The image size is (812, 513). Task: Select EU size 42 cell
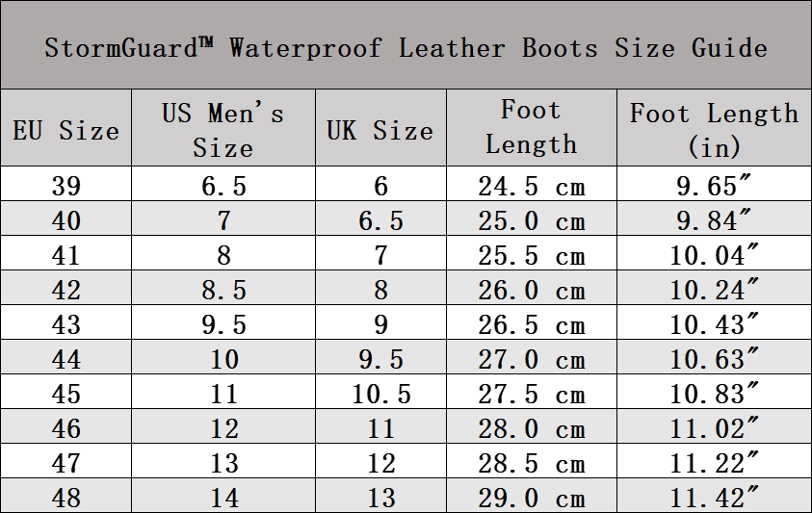pyautogui.click(x=66, y=288)
